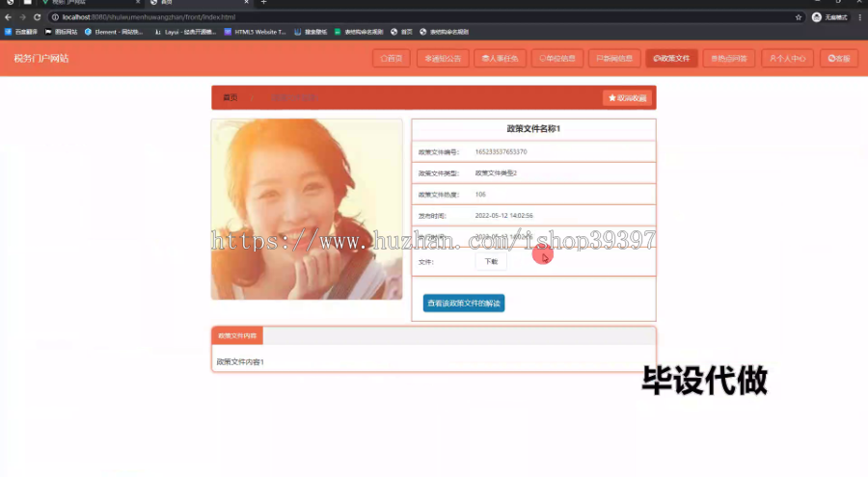This screenshot has height=477, width=868.
Task: Open the 首页 nav menu item
Action: coord(392,59)
